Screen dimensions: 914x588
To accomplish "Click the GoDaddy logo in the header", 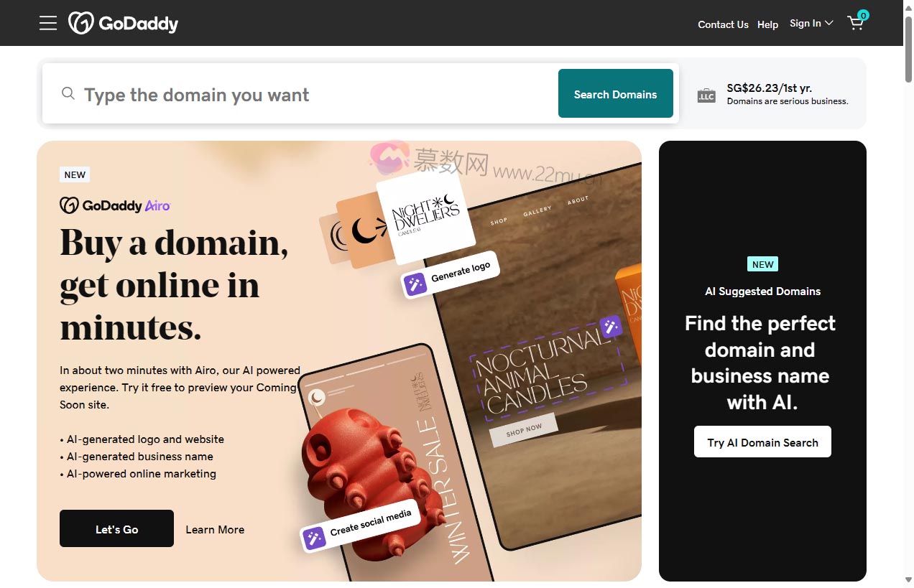I will coord(123,23).
